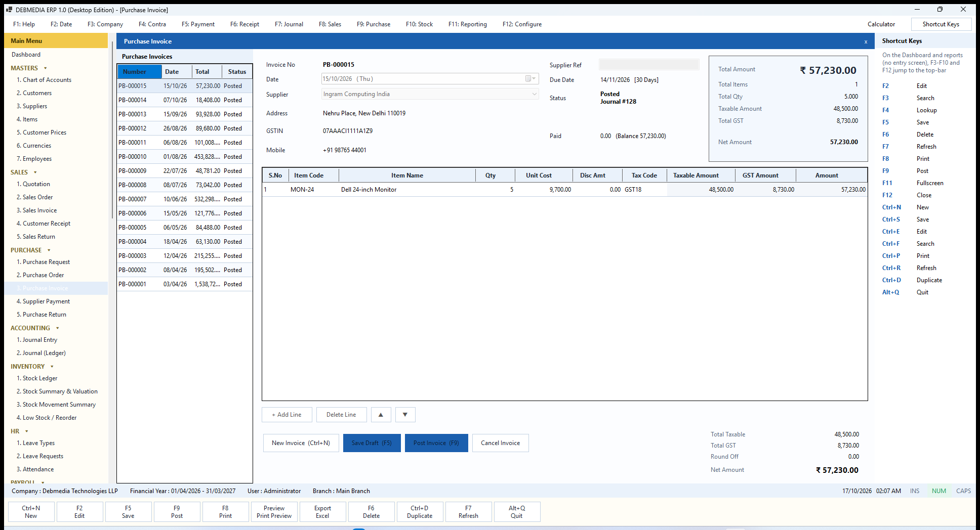Open Dashboard in Main Menu
980x530 pixels.
(26, 55)
